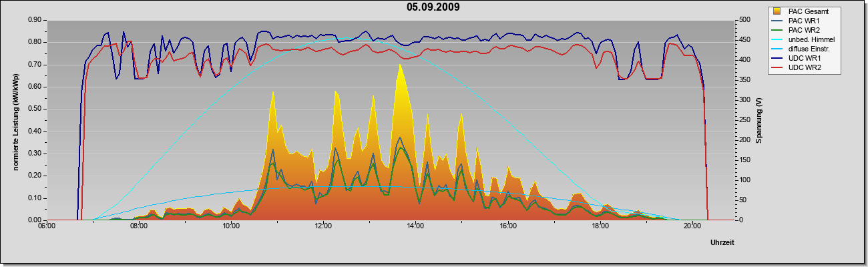Click the 14:00 time axis label
868x267 pixels.
click(x=415, y=226)
